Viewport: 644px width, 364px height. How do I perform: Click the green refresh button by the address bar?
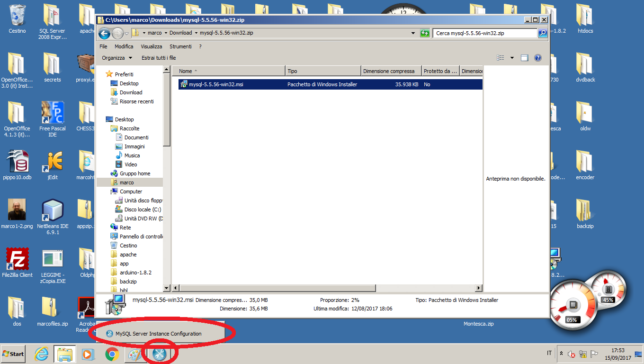click(425, 33)
